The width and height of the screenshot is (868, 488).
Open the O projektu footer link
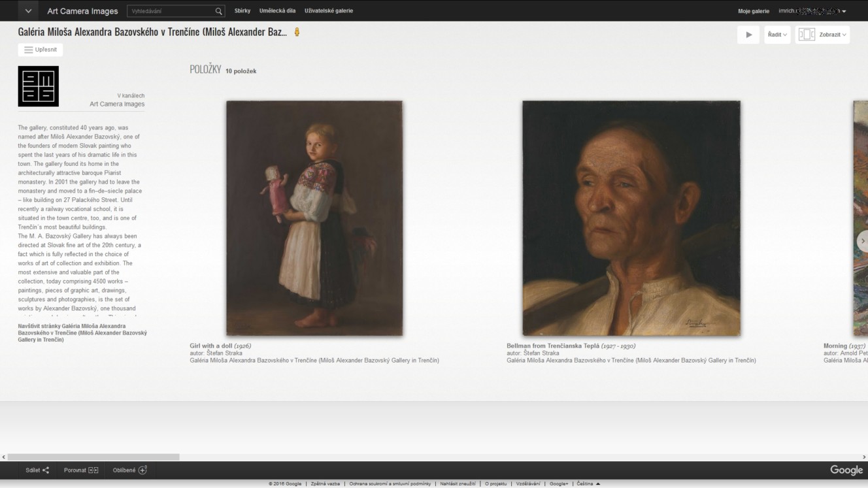[x=495, y=484]
